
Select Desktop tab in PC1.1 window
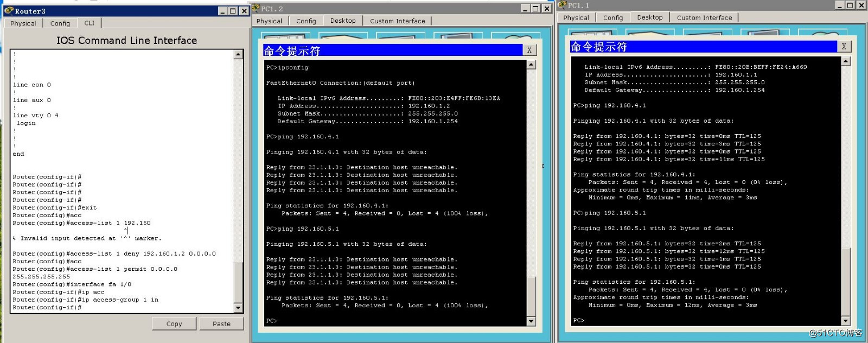coord(650,17)
